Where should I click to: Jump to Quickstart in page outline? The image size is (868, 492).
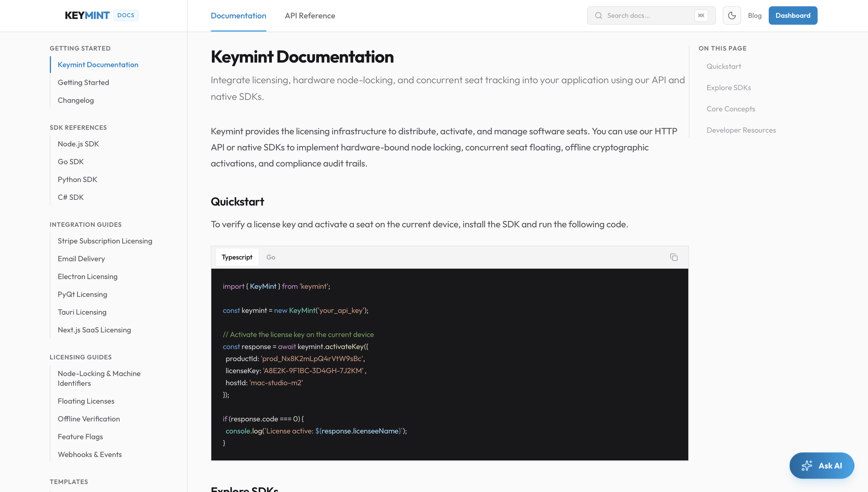coord(724,66)
